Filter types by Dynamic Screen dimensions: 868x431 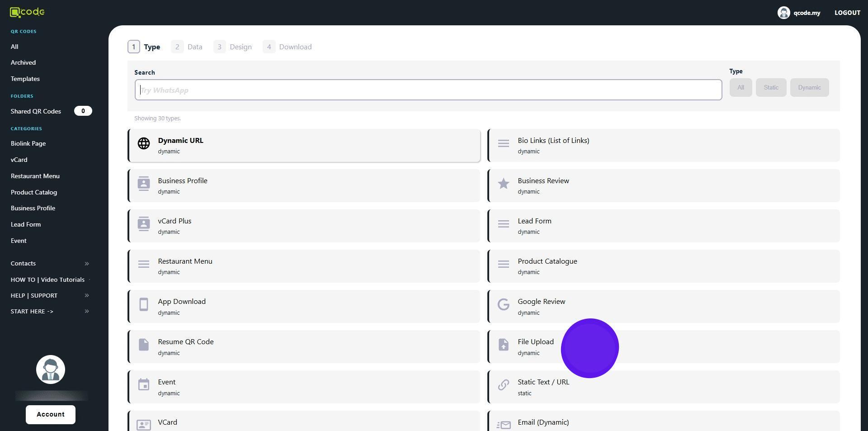point(809,88)
